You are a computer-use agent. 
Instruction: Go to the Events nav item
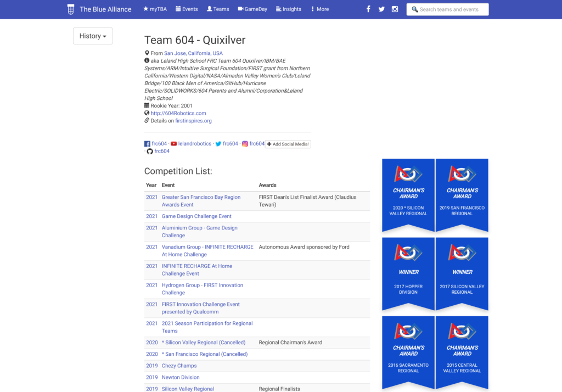187,9
